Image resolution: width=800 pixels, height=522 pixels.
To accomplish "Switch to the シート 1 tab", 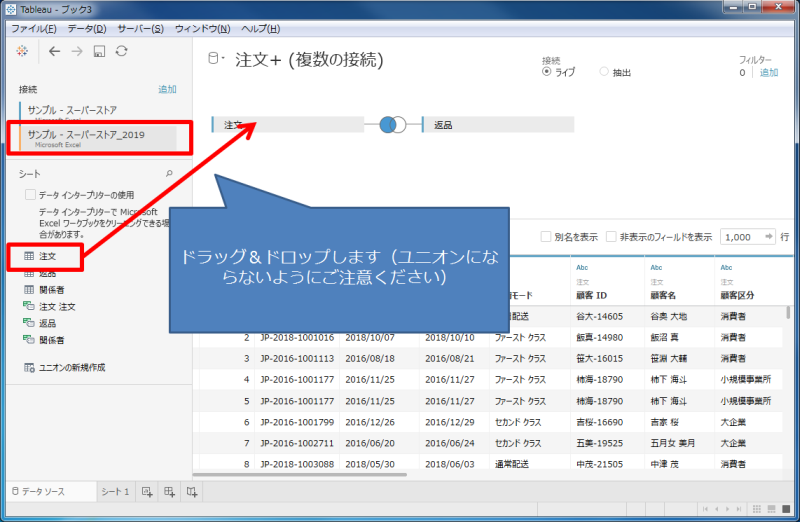I will (x=115, y=491).
